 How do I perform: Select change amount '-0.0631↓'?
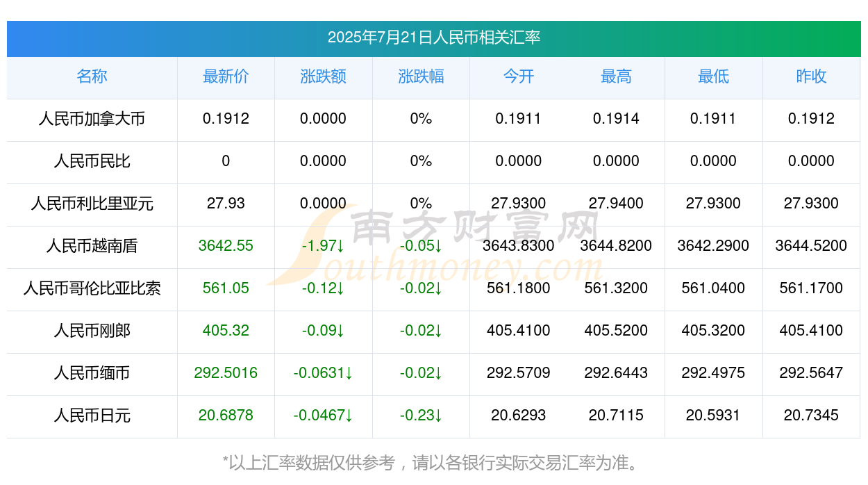[x=324, y=373]
